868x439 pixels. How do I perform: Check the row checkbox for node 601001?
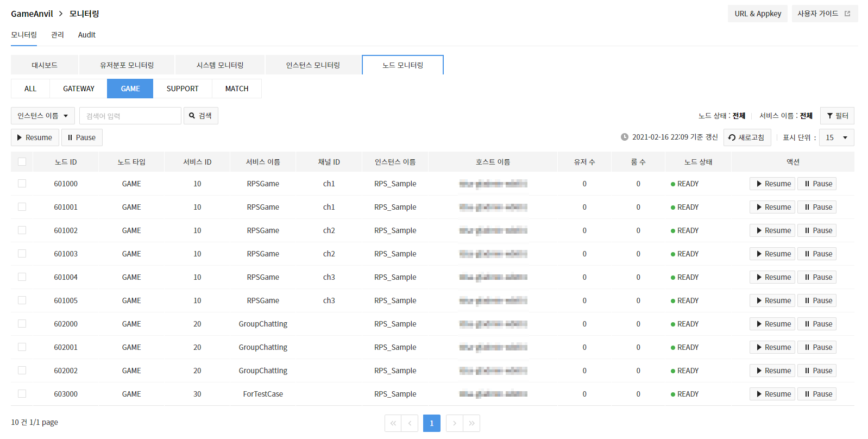(22, 207)
